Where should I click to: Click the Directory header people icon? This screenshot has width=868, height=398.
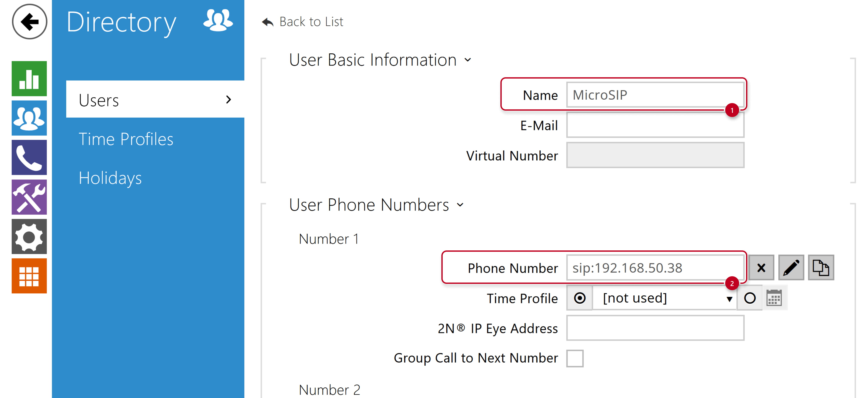click(x=218, y=20)
